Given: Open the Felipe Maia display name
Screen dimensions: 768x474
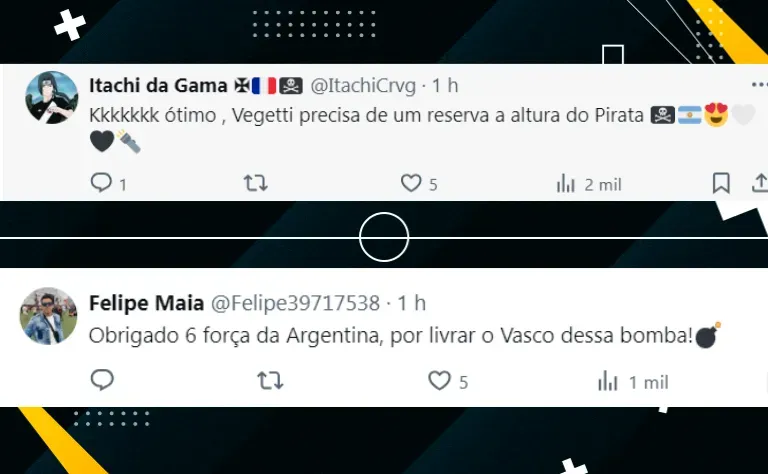Looking at the screenshot, I should pyautogui.click(x=146, y=303).
